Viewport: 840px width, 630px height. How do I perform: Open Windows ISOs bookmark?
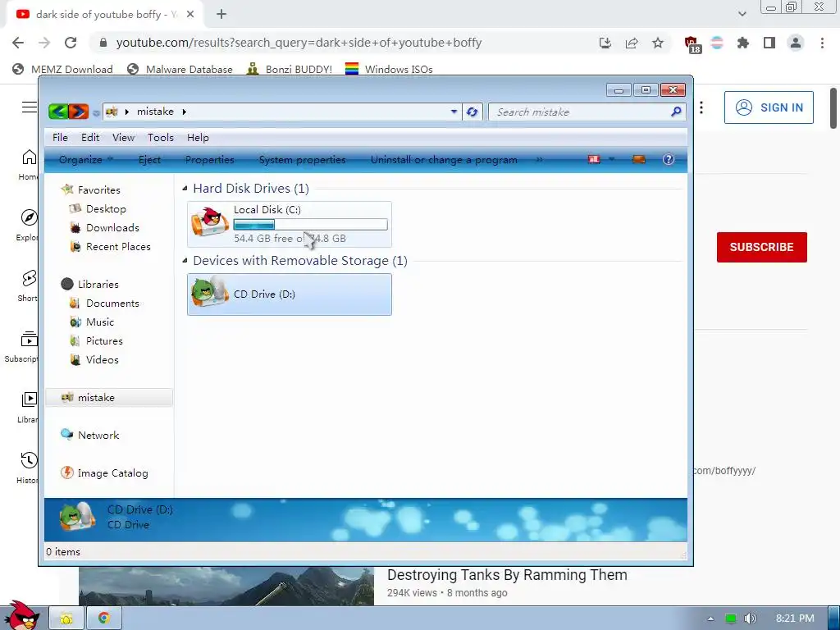click(x=389, y=69)
